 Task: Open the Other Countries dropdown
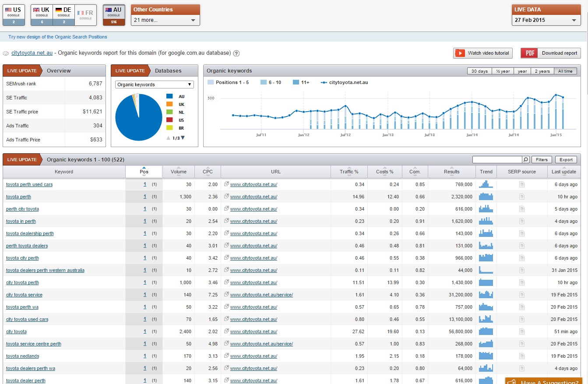pos(165,20)
